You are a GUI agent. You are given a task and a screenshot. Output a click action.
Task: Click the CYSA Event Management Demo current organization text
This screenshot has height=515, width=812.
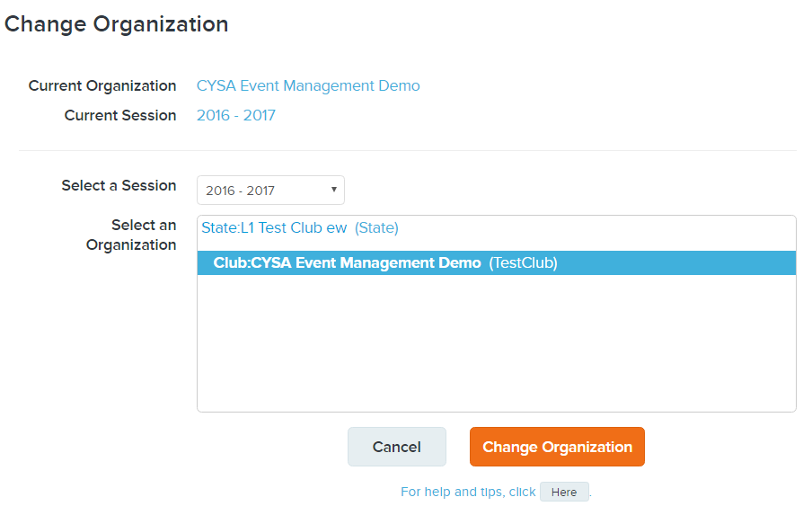point(308,85)
